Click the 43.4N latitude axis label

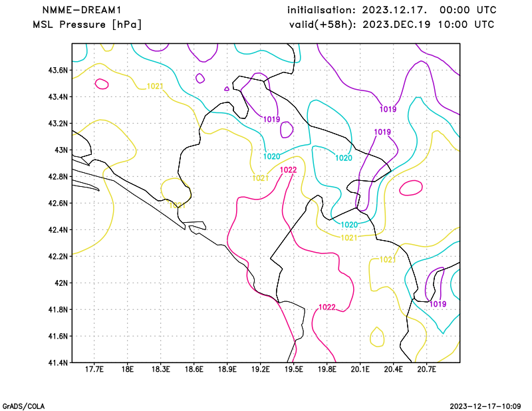coord(58,96)
